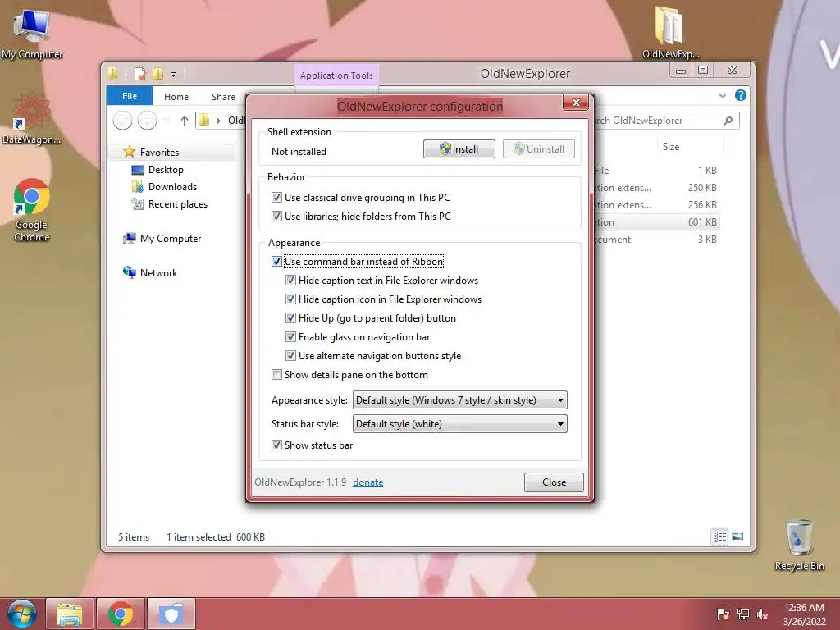Open the Recycle Bin icon

[x=799, y=545]
